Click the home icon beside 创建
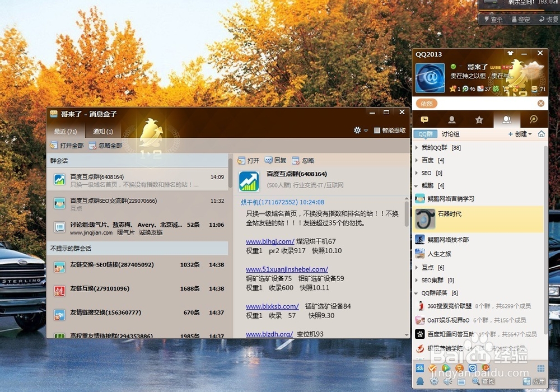Viewport: 560px width, 392px height. click(x=542, y=134)
